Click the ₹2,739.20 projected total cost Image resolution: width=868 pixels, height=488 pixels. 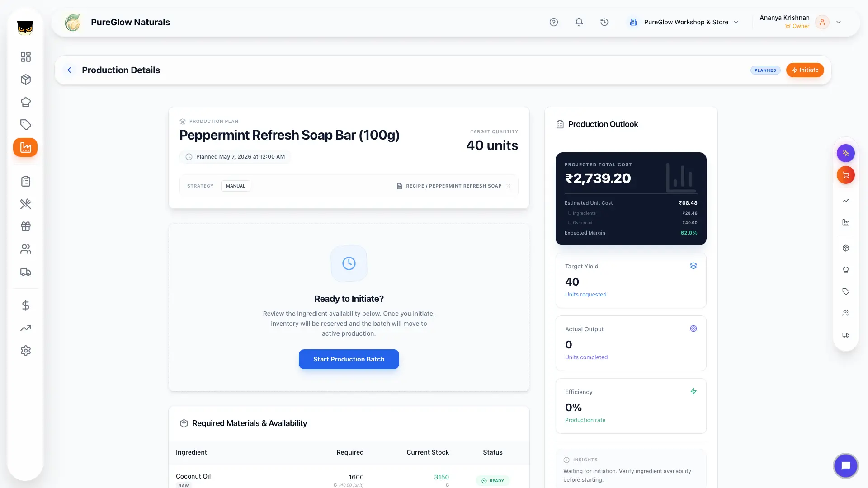point(598,178)
